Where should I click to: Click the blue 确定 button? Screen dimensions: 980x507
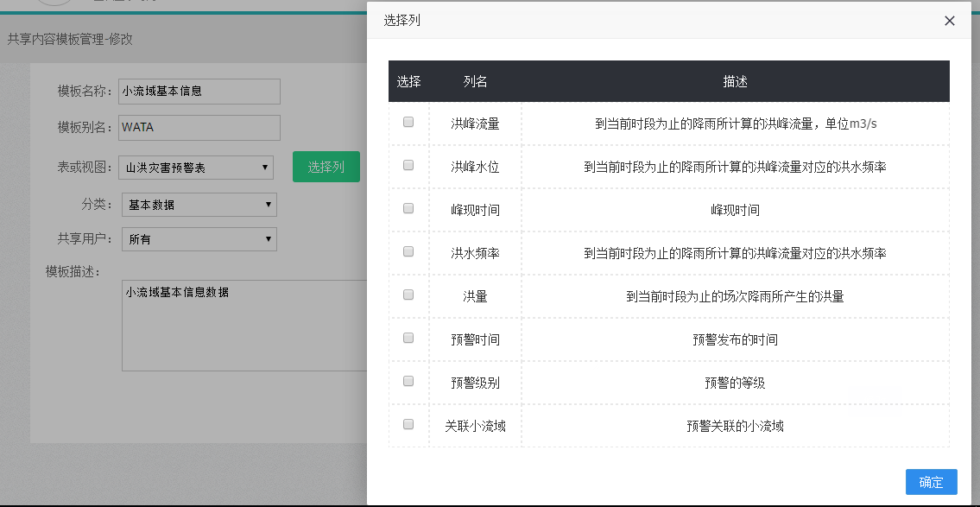tap(932, 482)
